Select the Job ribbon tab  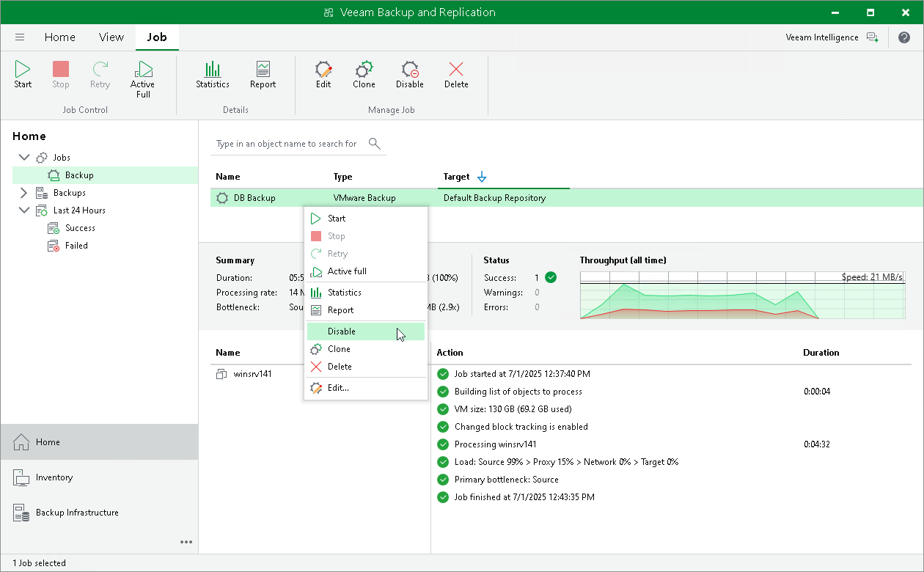(x=157, y=37)
